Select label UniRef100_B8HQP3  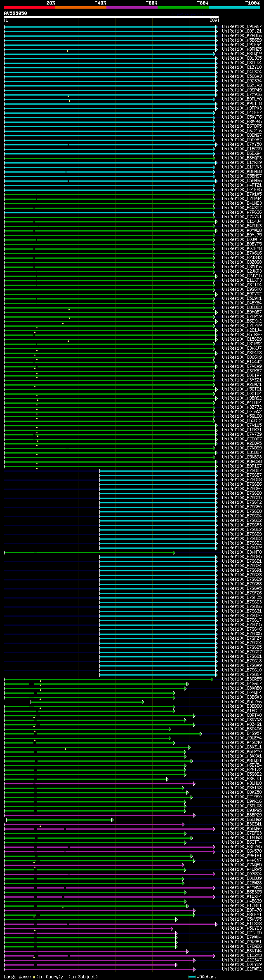[x=242, y=158]
